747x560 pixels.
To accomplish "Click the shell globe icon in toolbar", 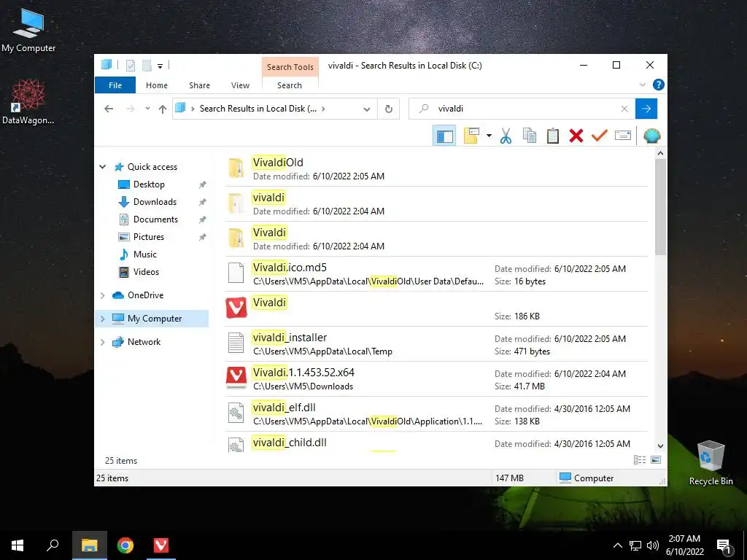I will tap(651, 136).
